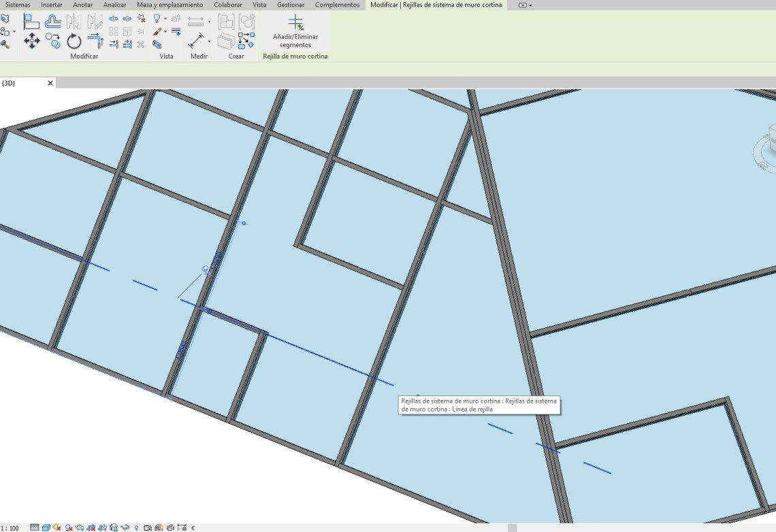
Task: Open the view scale 1 : 100 dropdown
Action: pyautogui.click(x=10, y=527)
